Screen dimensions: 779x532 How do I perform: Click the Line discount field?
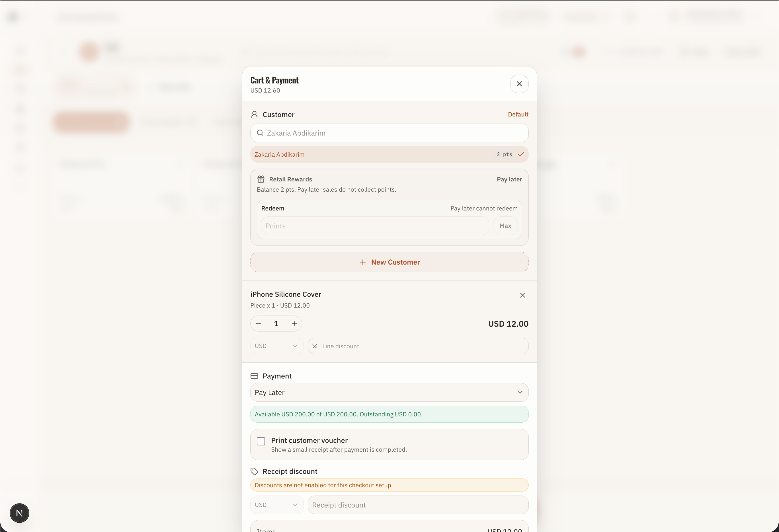click(x=418, y=346)
